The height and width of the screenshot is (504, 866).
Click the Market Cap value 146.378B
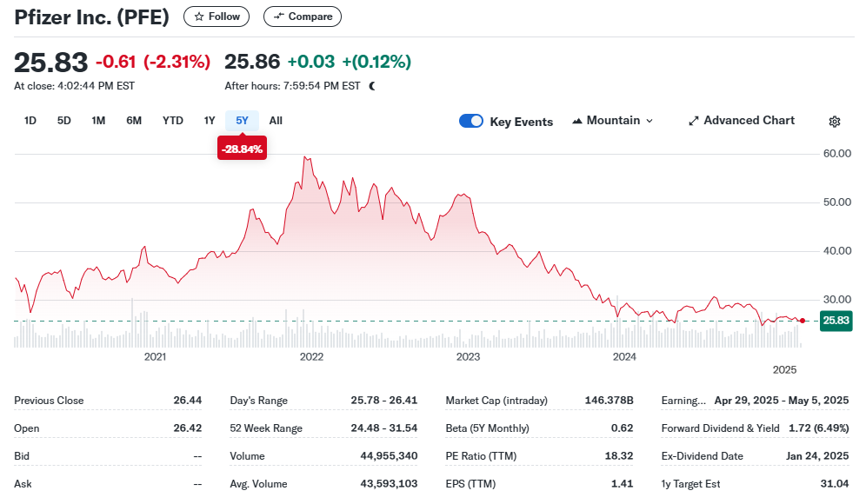(x=610, y=401)
